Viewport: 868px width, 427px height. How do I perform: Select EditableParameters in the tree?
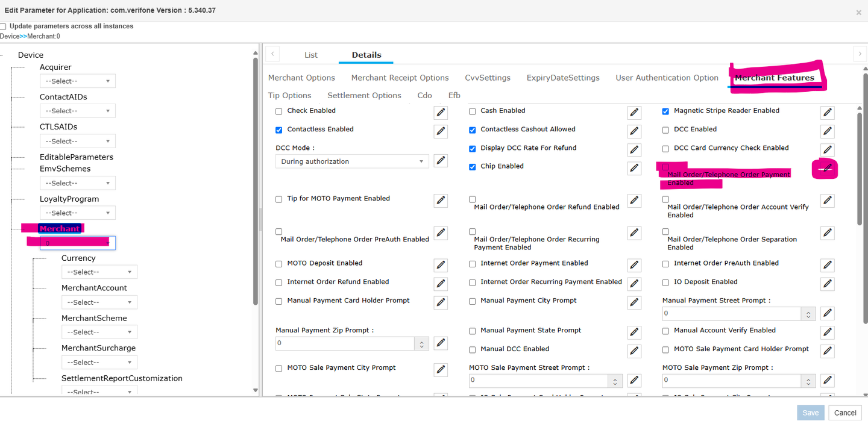click(x=77, y=157)
